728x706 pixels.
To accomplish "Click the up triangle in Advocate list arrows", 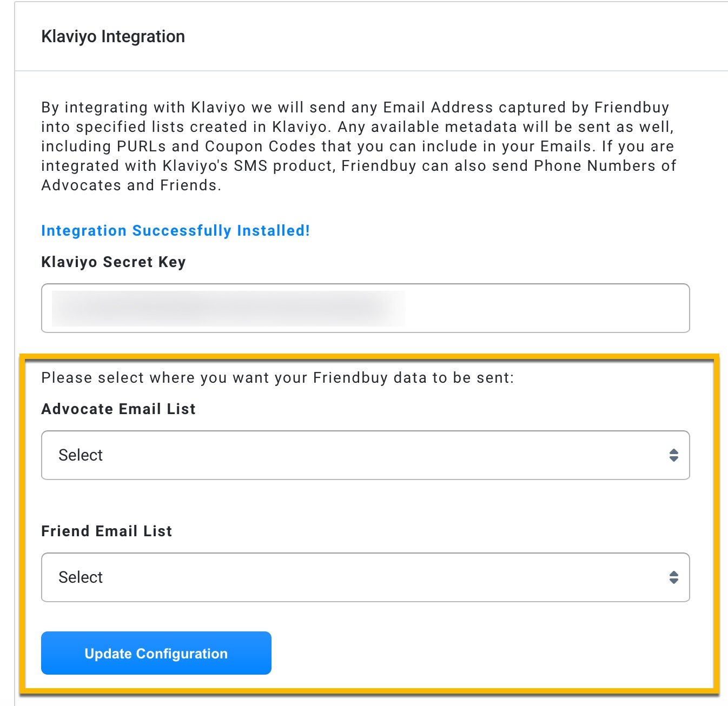I will (x=673, y=451).
